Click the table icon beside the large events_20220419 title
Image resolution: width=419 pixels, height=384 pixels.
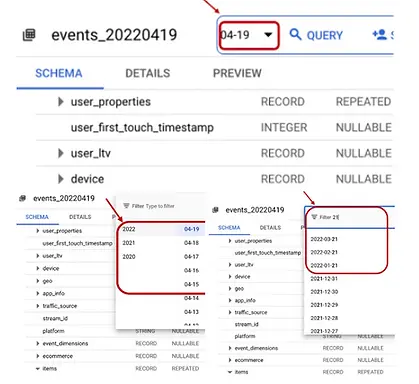point(29,35)
